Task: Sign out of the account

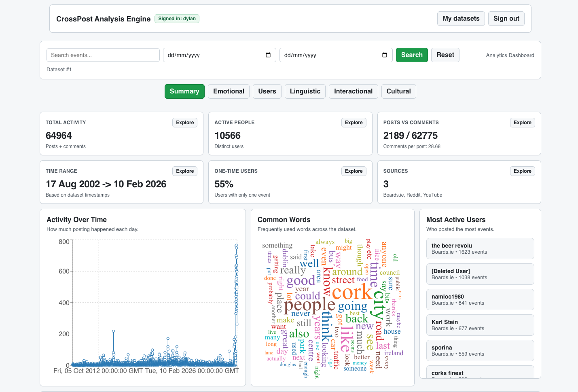Action: point(506,19)
